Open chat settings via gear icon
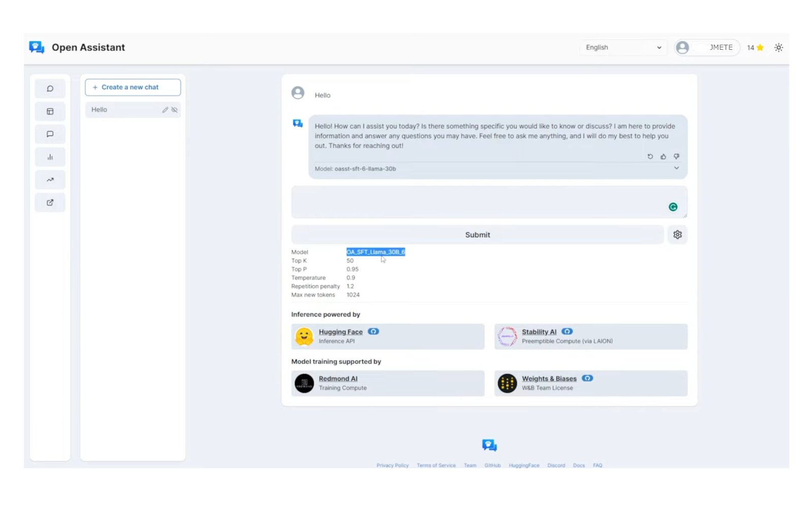The image size is (812, 508). point(677,234)
